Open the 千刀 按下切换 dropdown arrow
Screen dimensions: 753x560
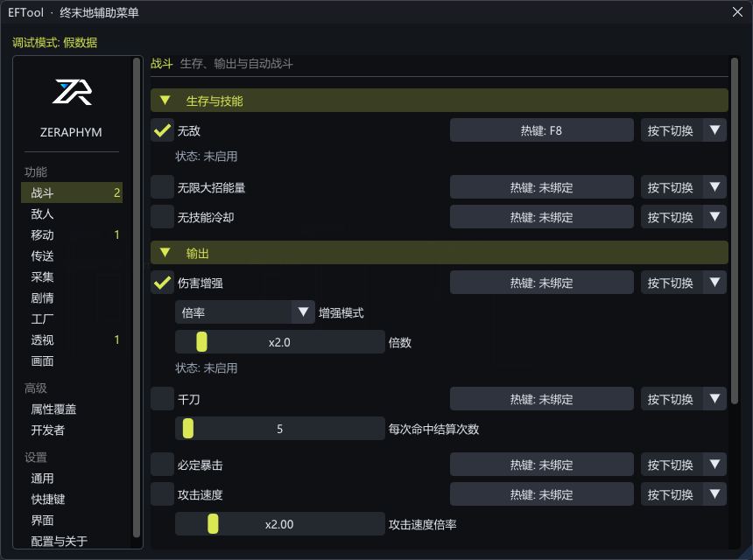tap(714, 399)
